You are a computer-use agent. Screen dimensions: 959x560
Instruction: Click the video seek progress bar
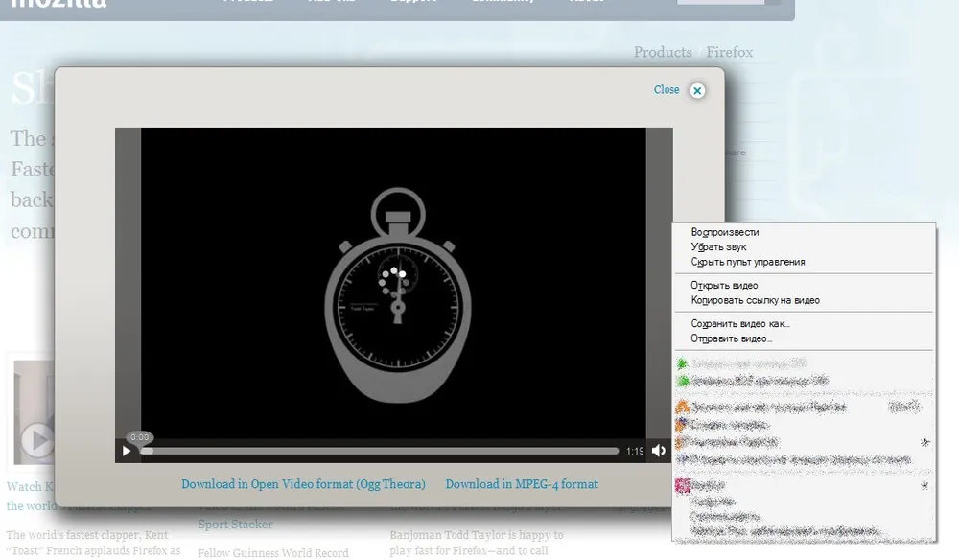(380, 451)
